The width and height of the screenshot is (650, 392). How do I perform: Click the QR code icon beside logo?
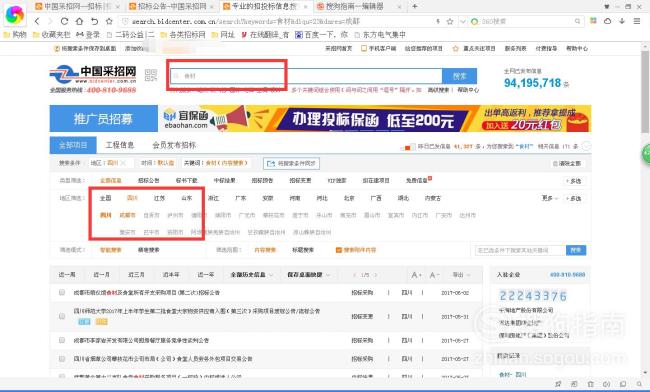151,75
